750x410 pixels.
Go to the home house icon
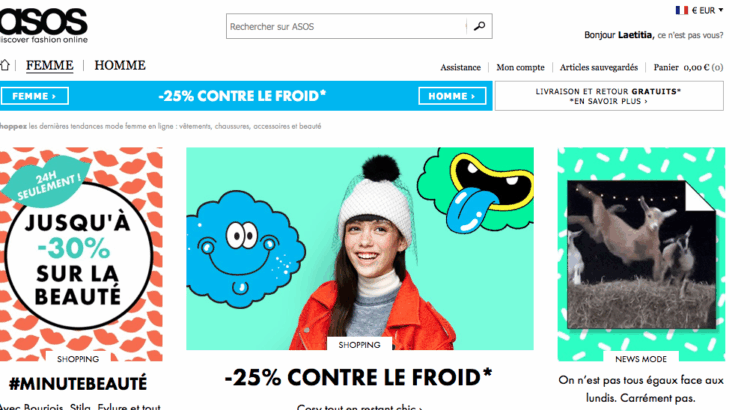4,65
